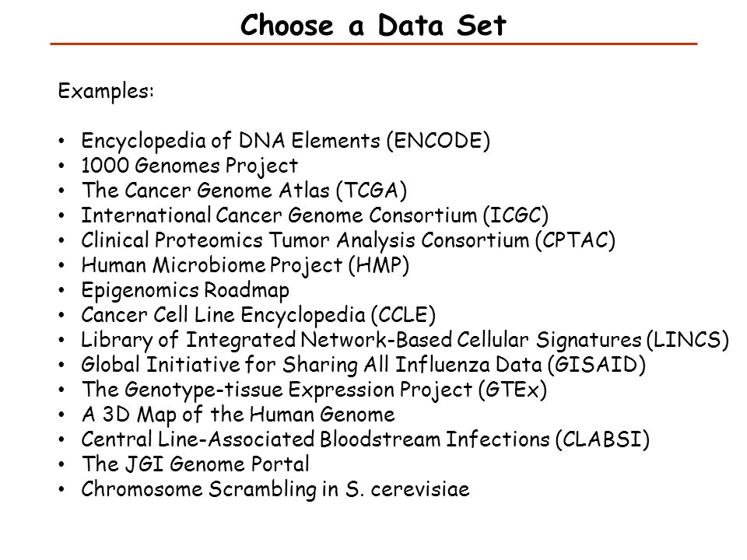Click the bullet beside the ENCODE entry
The height and width of the screenshot is (560, 747).
point(61,141)
